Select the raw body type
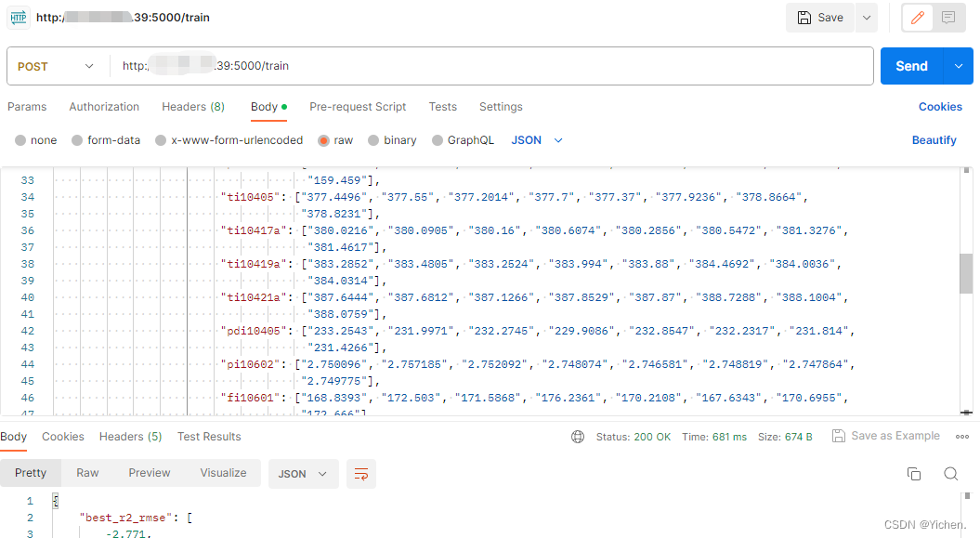This screenshot has height=538, width=980. pos(335,140)
